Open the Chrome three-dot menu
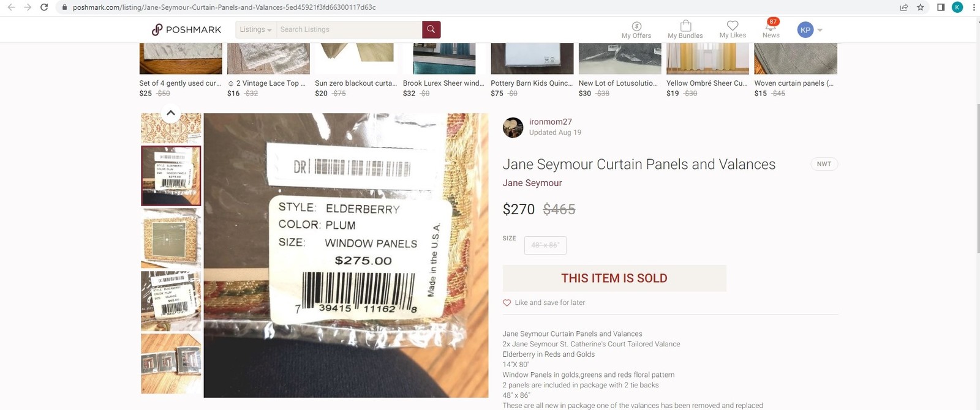 click(x=974, y=7)
